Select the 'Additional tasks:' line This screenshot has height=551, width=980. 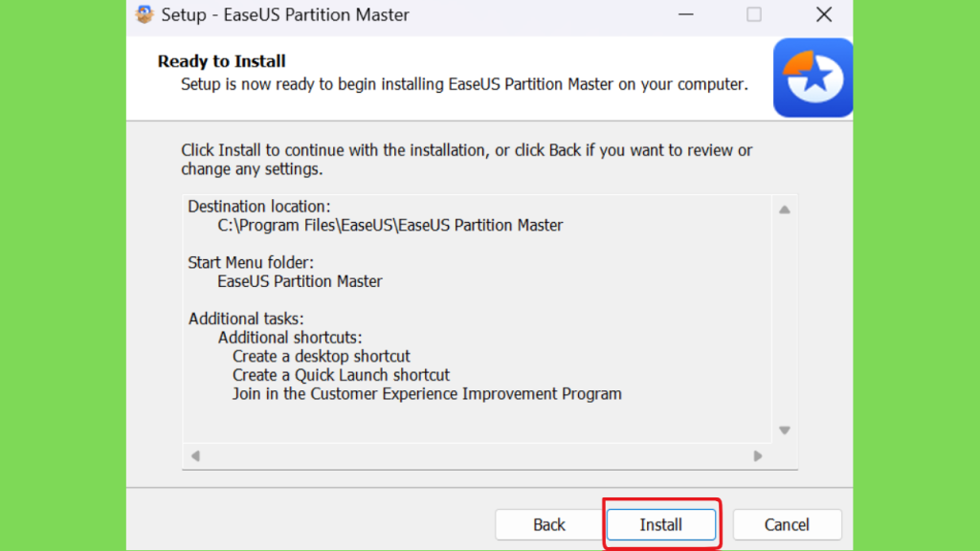tap(246, 319)
